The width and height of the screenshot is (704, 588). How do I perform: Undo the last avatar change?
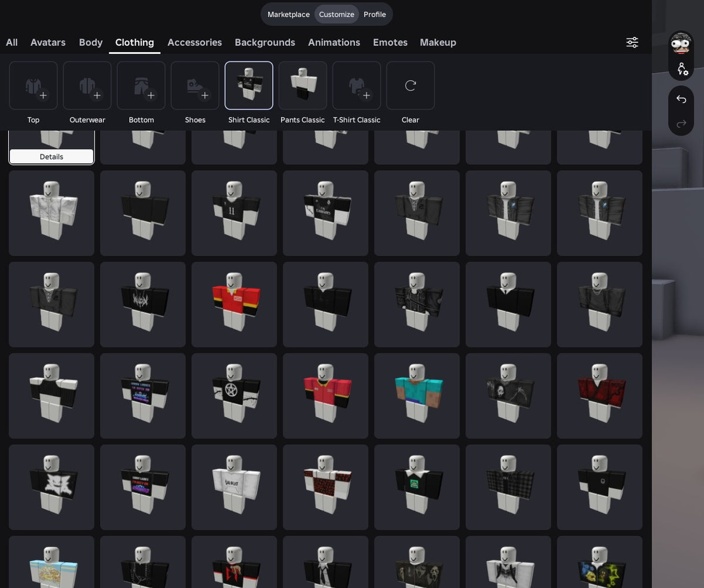[681, 99]
